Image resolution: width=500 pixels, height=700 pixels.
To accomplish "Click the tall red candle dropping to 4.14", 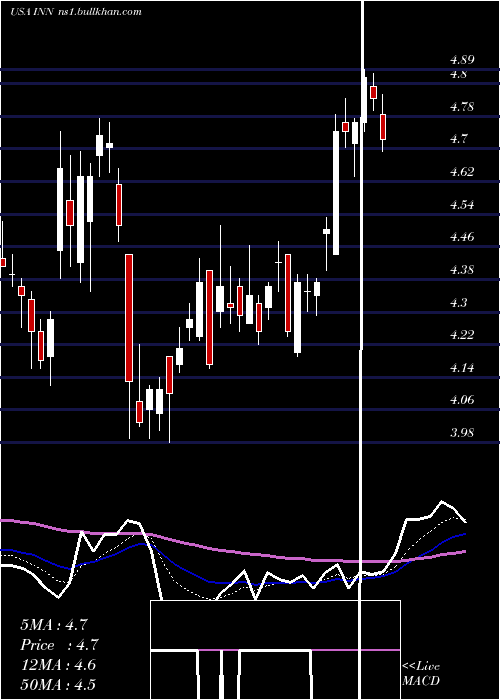I will pyautogui.click(x=129, y=317).
